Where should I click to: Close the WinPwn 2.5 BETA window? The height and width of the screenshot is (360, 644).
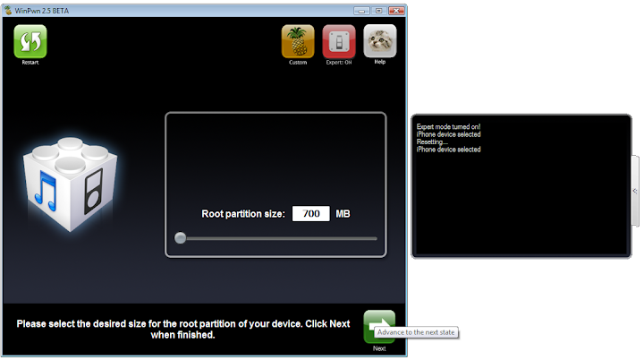click(396, 11)
